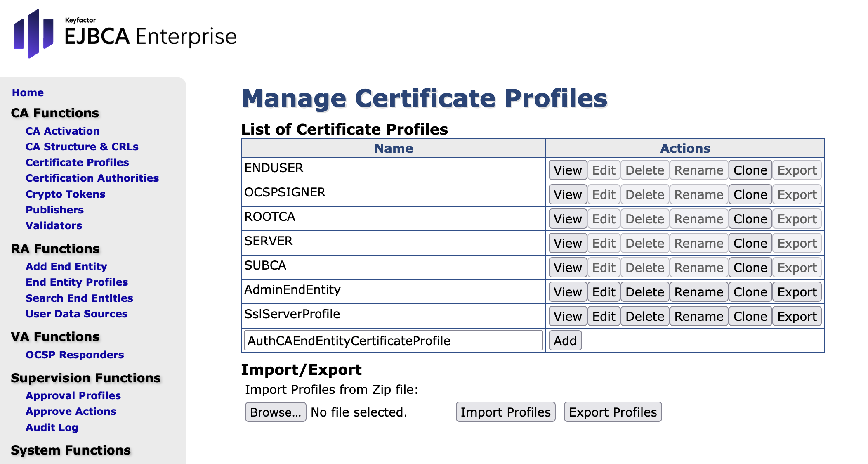The height and width of the screenshot is (464, 868).
Task: Delete the SslServerProfile profile
Action: point(644,316)
